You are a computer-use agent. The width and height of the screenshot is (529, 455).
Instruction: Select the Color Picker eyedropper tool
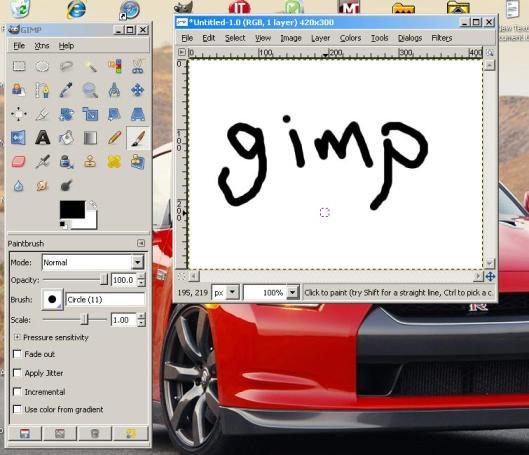pos(66,90)
